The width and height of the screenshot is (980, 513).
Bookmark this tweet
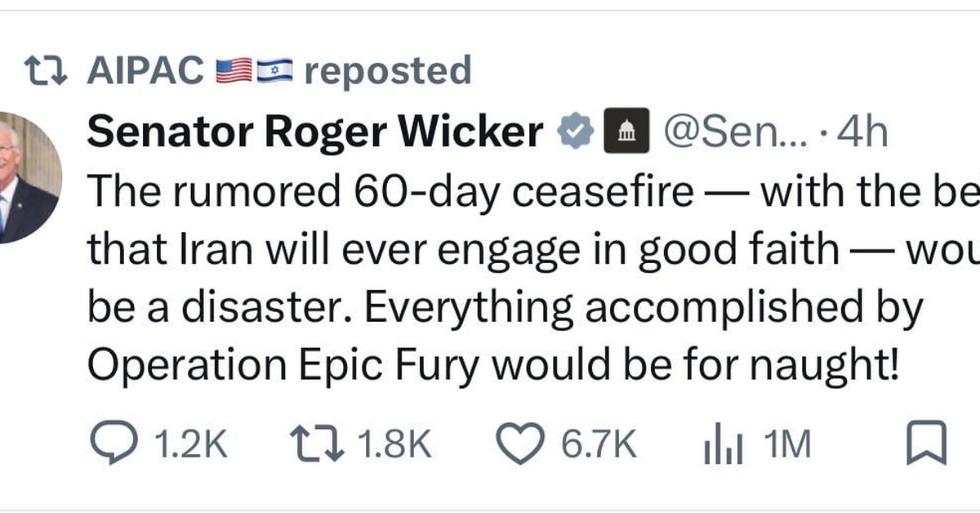coord(927,445)
